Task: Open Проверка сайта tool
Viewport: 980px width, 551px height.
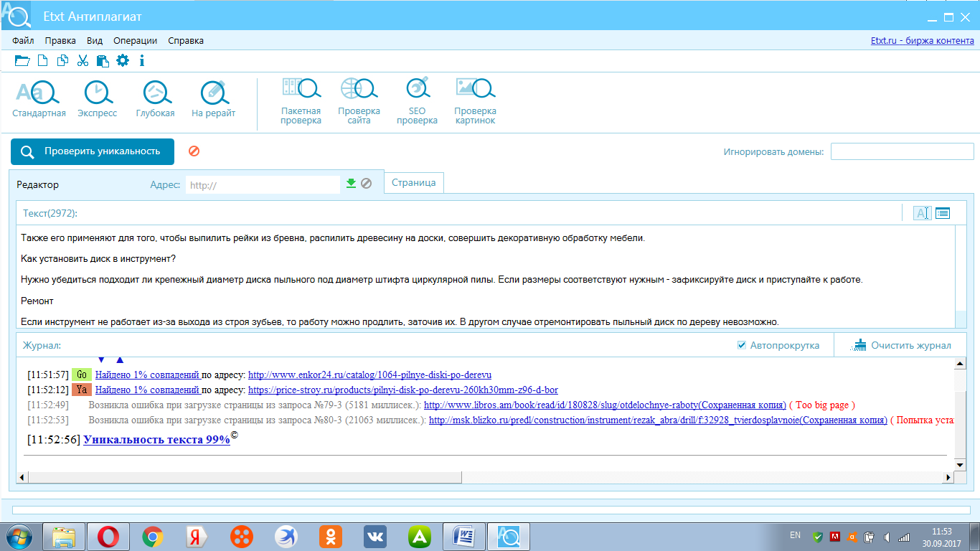Action: (x=359, y=101)
